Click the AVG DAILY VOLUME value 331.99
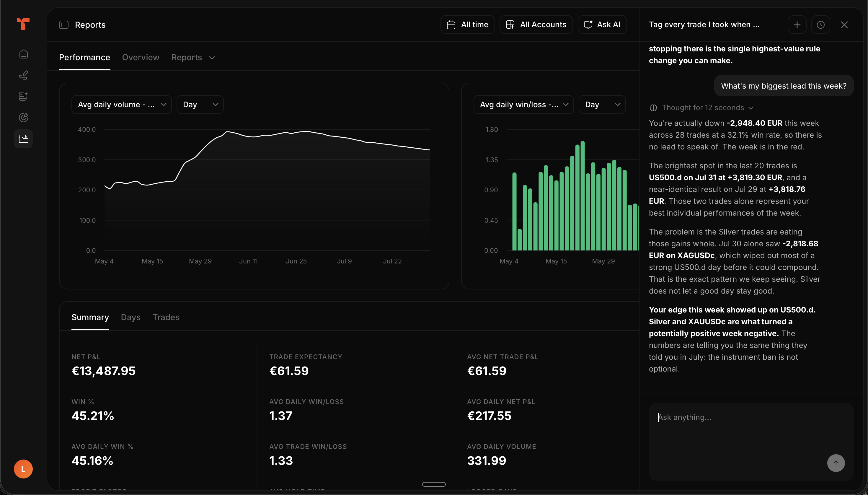Image resolution: width=868 pixels, height=495 pixels. coord(487,461)
